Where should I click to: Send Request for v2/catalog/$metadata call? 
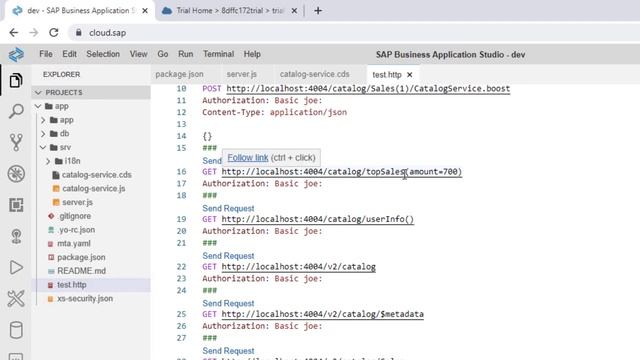(x=228, y=303)
